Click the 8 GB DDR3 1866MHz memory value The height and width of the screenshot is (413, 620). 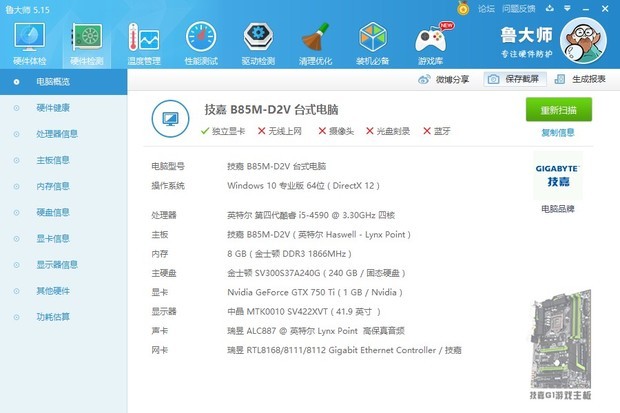click(x=289, y=254)
